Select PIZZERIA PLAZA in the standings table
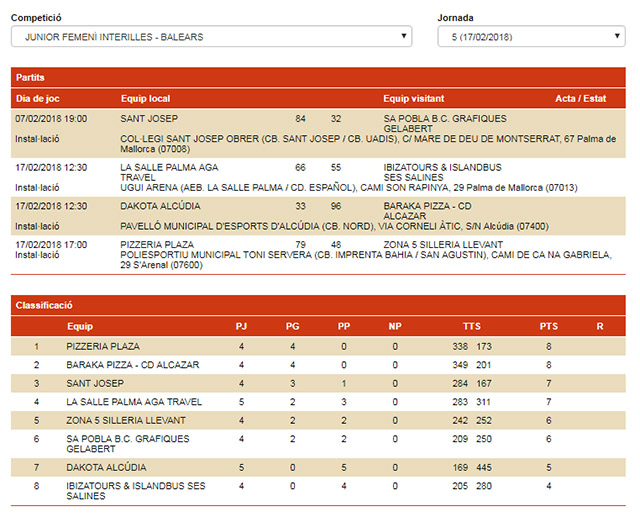Screen dimensions: 640x522 point(104,347)
